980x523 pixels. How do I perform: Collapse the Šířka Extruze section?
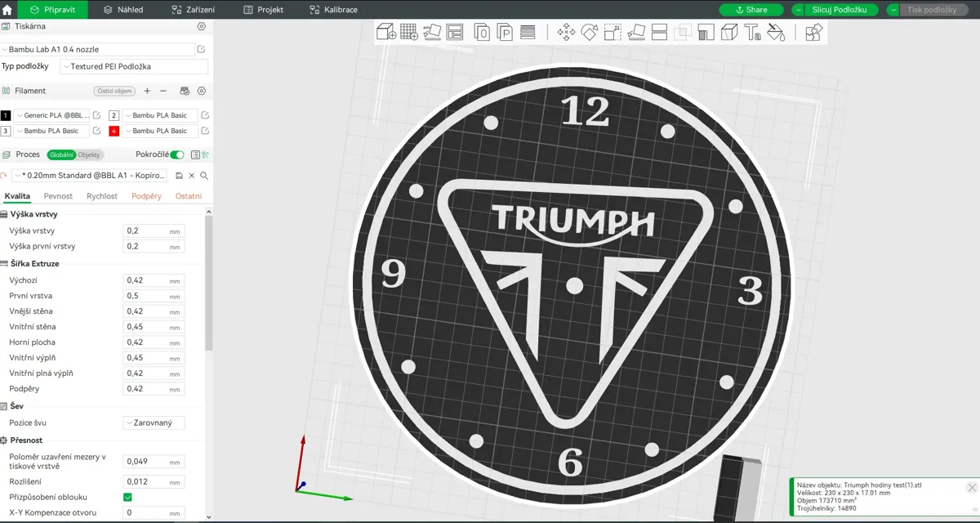point(34,264)
